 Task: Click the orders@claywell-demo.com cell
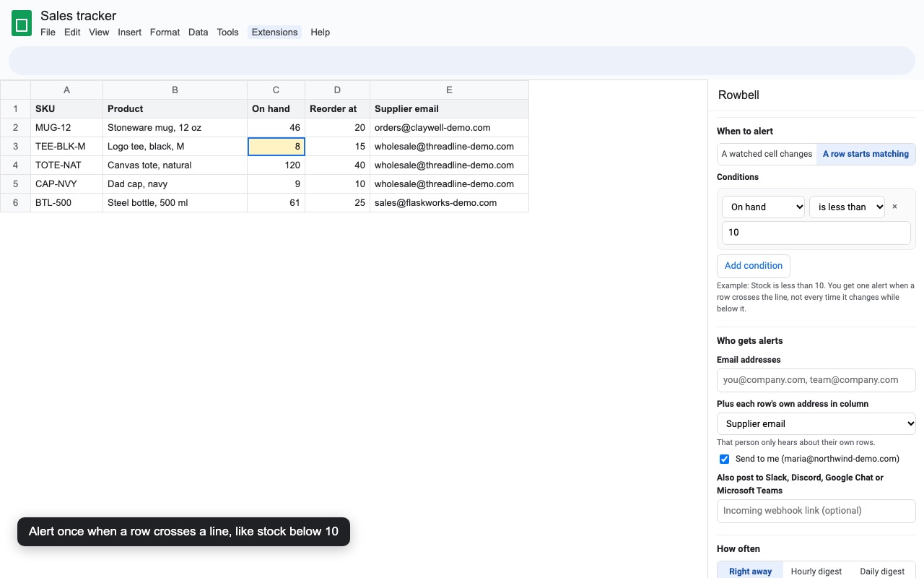(449, 128)
